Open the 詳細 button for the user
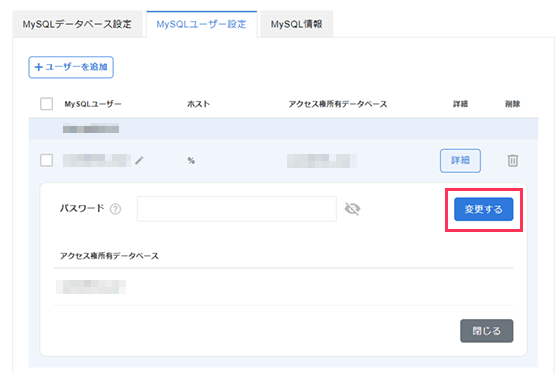This screenshot has width=560, height=374. (x=460, y=160)
